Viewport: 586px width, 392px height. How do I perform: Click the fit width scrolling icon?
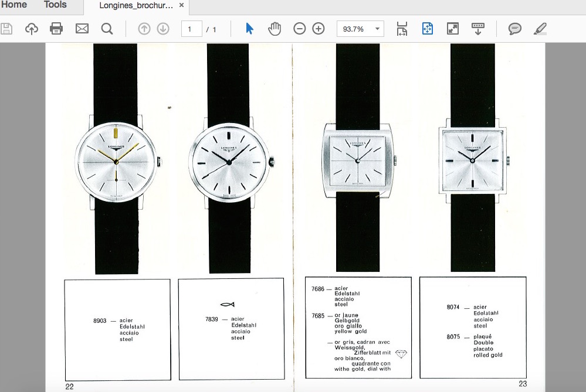(x=402, y=29)
